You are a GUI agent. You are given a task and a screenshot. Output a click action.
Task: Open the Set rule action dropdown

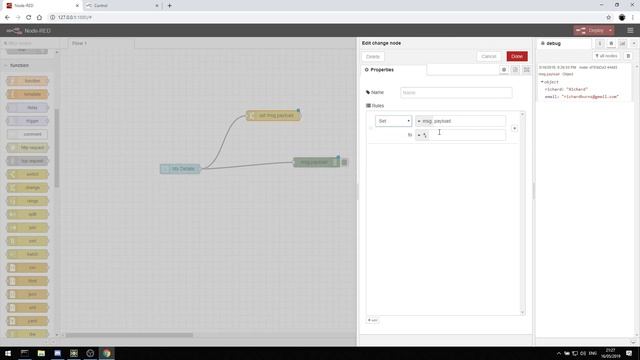393,121
